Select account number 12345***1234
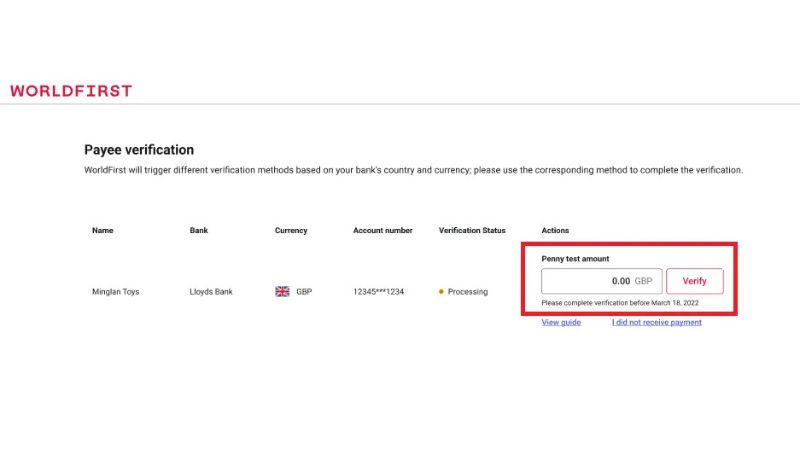The width and height of the screenshot is (800, 450). tap(378, 292)
